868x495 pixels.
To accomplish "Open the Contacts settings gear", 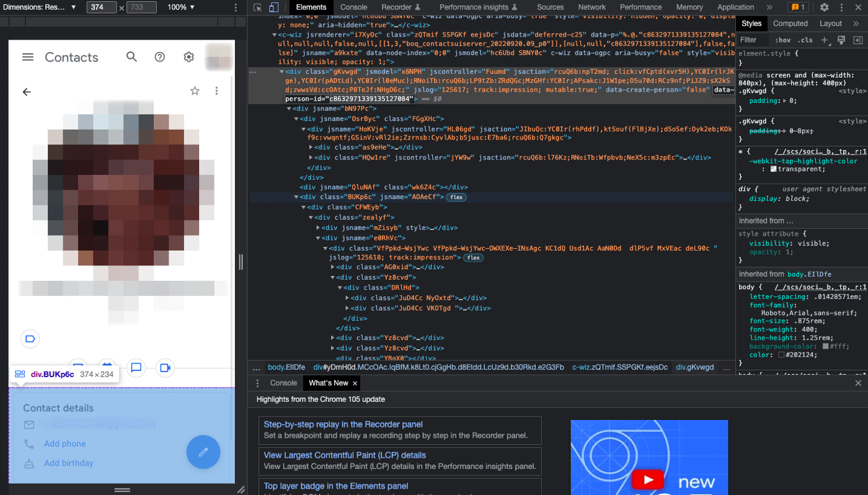I will 189,57.
